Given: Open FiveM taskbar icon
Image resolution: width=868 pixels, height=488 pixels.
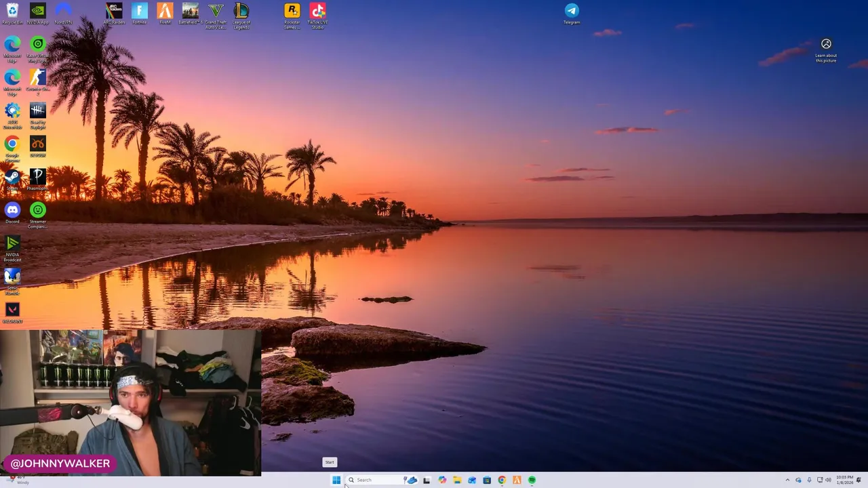Looking at the screenshot, I should 517,480.
